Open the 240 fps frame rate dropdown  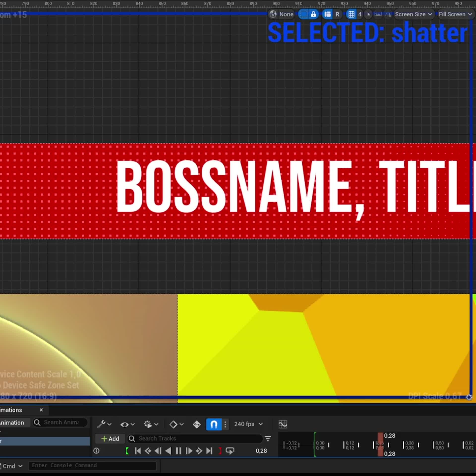(x=248, y=424)
